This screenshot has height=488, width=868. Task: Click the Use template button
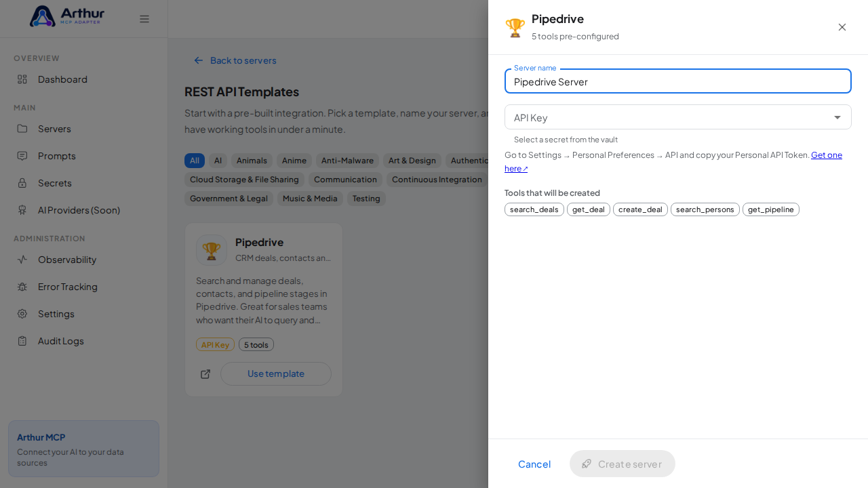pyautogui.click(x=276, y=374)
